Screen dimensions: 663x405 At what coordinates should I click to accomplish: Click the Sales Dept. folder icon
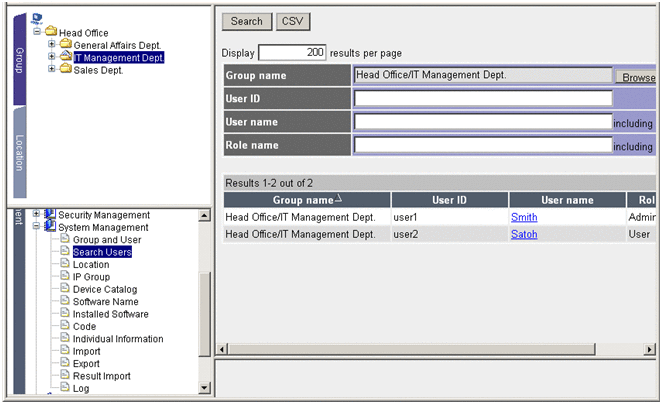coord(65,70)
